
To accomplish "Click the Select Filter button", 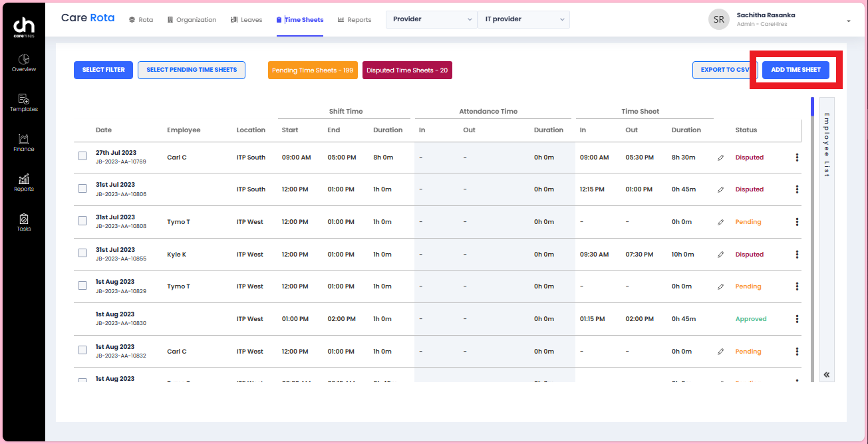I will (x=104, y=70).
